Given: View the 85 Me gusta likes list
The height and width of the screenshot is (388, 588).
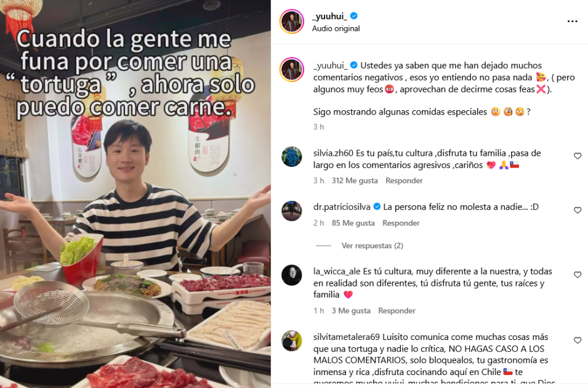Looking at the screenshot, I should click(x=353, y=224).
